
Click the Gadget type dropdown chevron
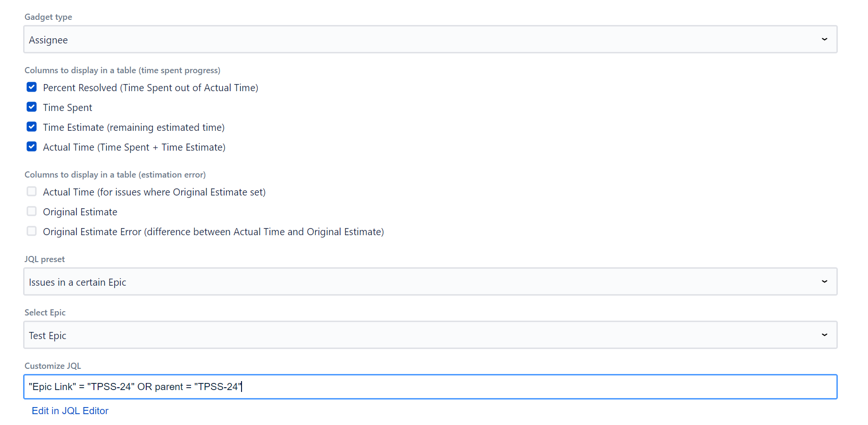[x=824, y=39]
